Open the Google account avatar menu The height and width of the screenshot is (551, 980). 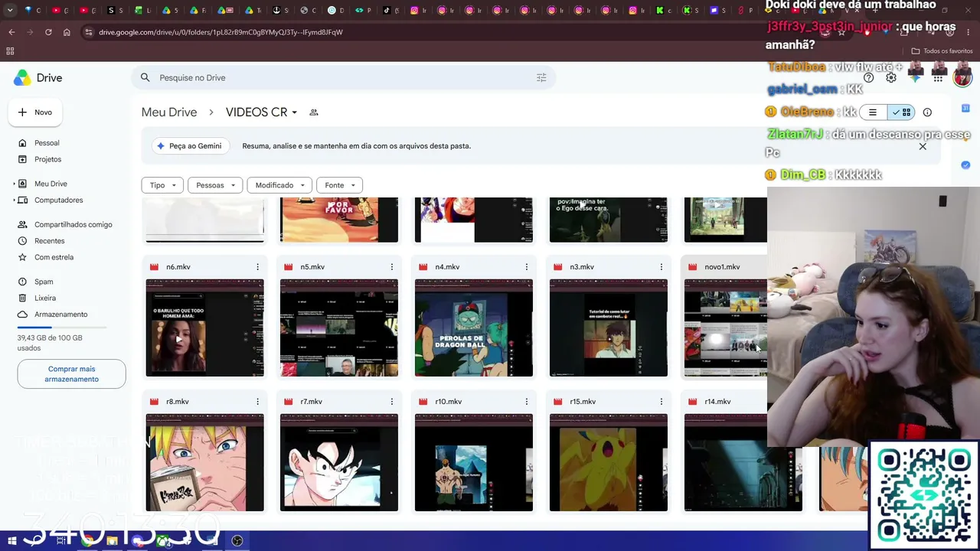coord(962,77)
